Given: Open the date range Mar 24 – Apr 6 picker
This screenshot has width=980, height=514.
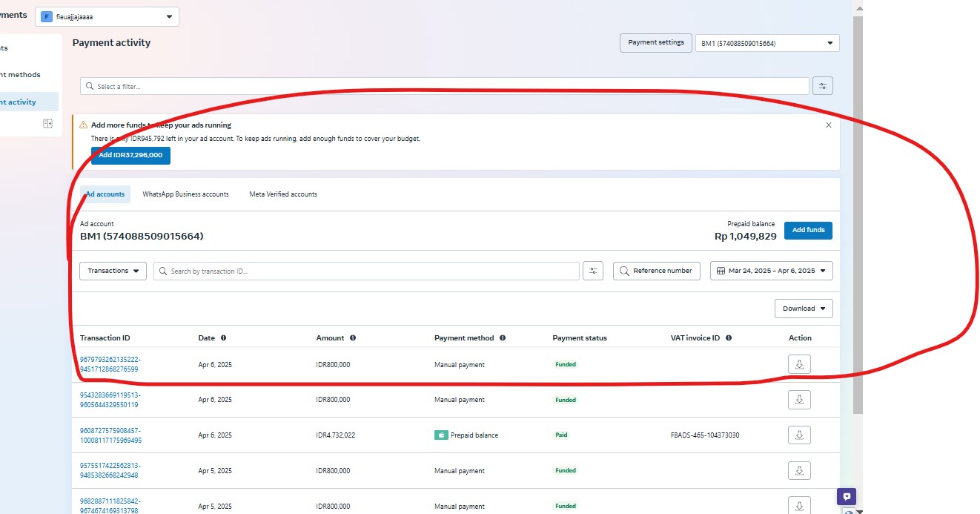Looking at the screenshot, I should pyautogui.click(x=771, y=271).
